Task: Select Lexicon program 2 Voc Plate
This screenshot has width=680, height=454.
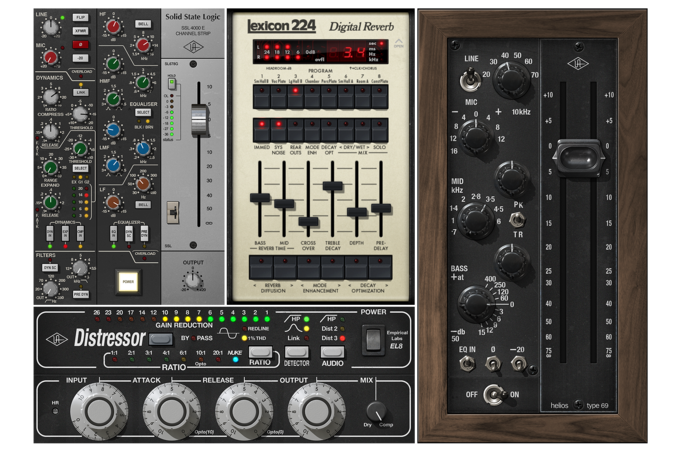Action: coord(278,96)
